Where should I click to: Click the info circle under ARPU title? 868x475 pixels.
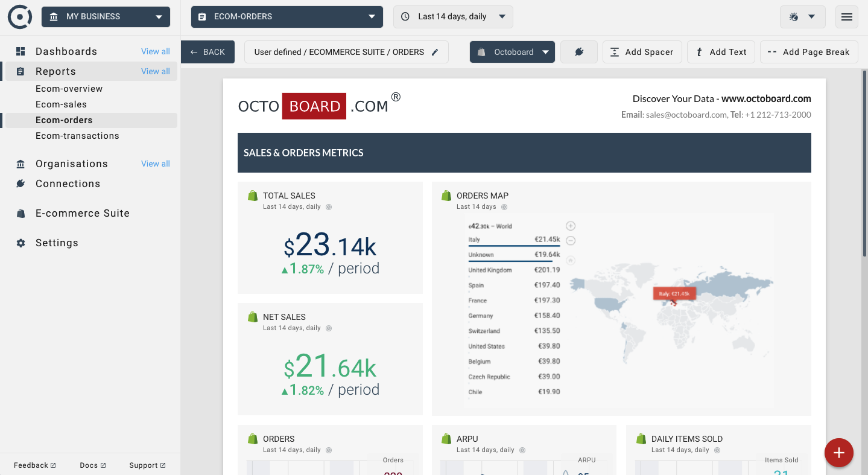tap(522, 450)
